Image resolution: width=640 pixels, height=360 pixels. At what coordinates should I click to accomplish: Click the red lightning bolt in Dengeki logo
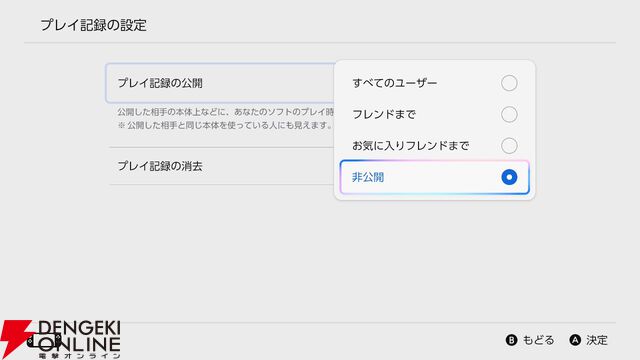pyautogui.click(x=14, y=338)
